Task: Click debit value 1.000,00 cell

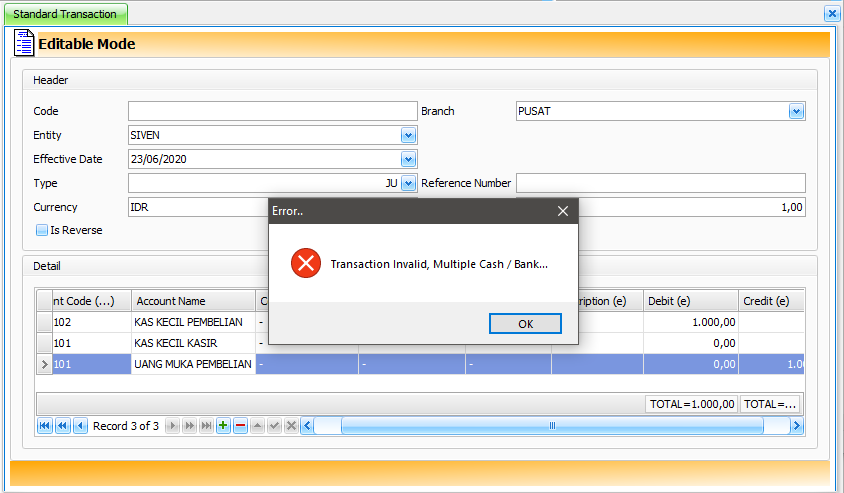Action: [691, 322]
